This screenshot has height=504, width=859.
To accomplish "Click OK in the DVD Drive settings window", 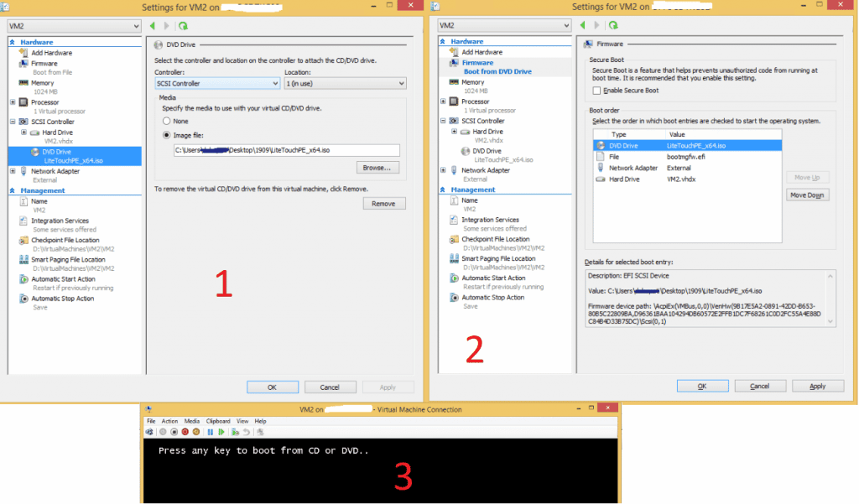I will click(273, 387).
